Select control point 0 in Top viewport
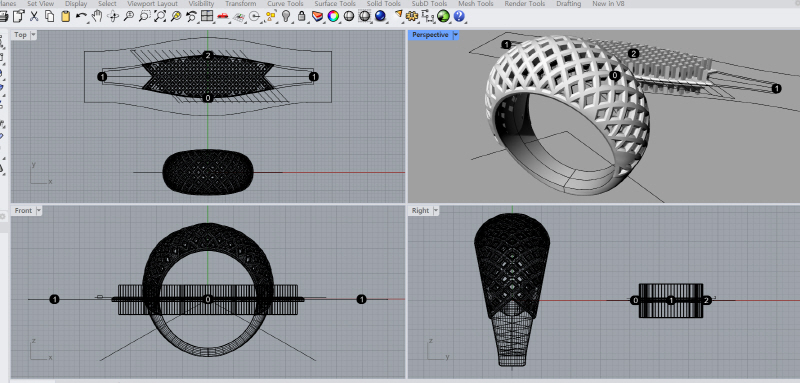 207,97
